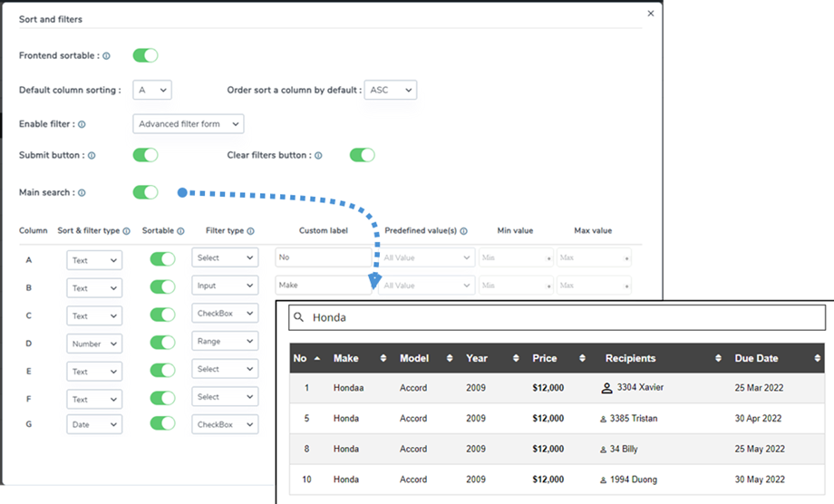Image resolution: width=834 pixels, height=504 pixels.
Task: Click info icon beside Main search
Action: click(82, 193)
